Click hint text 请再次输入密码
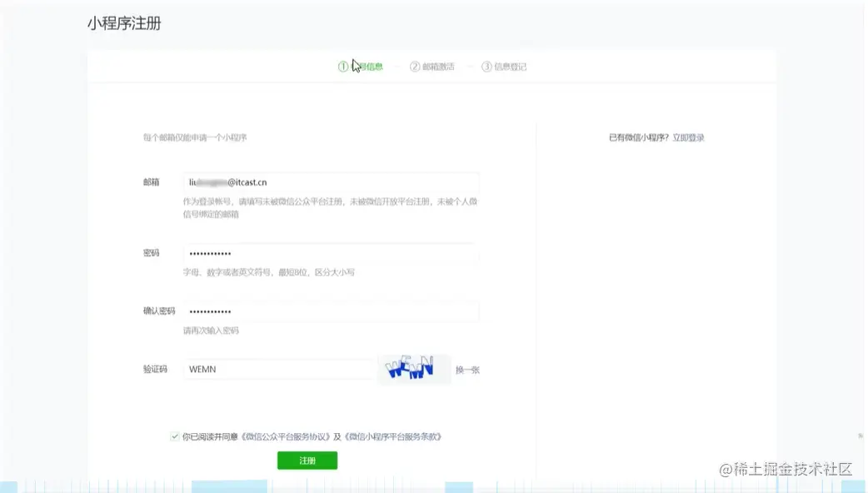The height and width of the screenshot is (493, 868). pyautogui.click(x=211, y=331)
